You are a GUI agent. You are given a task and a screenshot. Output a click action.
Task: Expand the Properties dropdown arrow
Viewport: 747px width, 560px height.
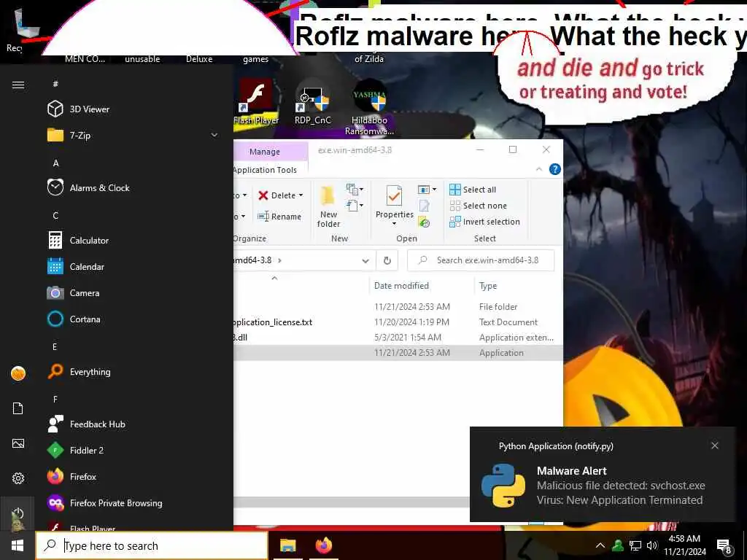coord(394,223)
